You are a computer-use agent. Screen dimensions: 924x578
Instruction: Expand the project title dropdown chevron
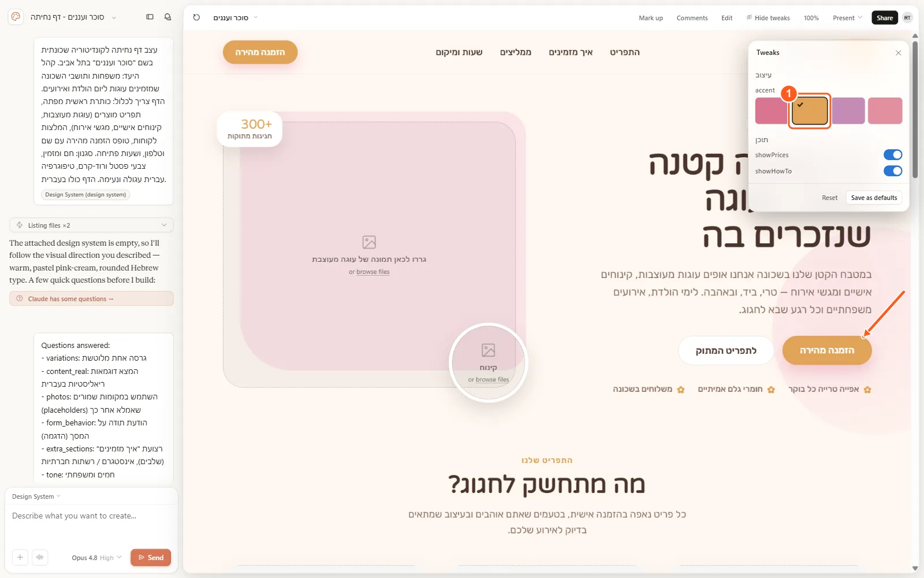coord(114,17)
